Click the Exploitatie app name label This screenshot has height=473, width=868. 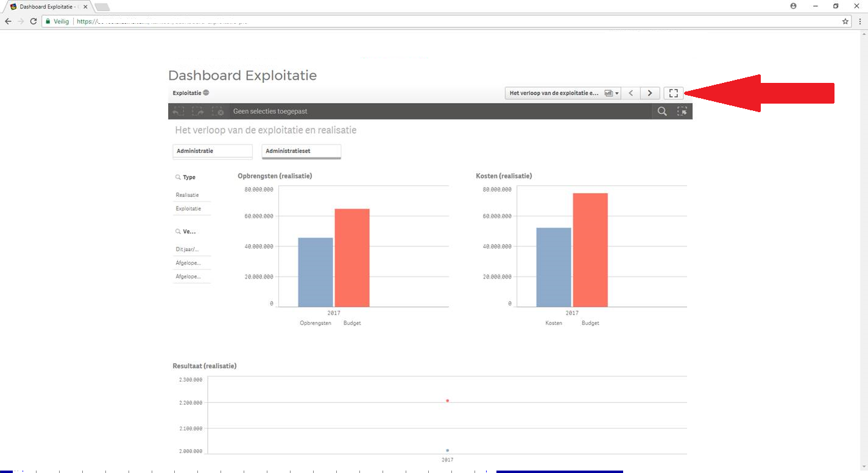187,93
